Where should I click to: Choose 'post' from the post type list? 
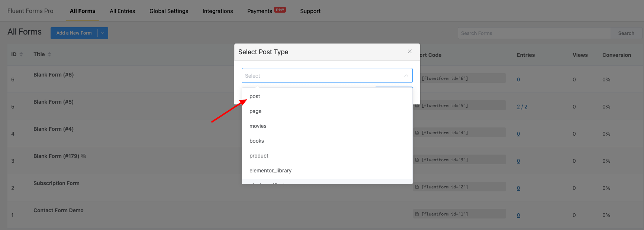tap(255, 96)
